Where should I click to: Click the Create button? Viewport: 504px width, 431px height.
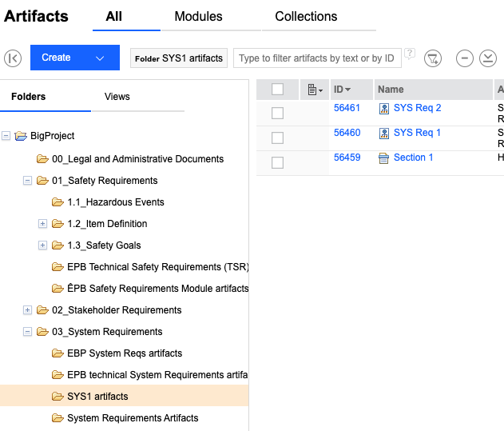57,58
